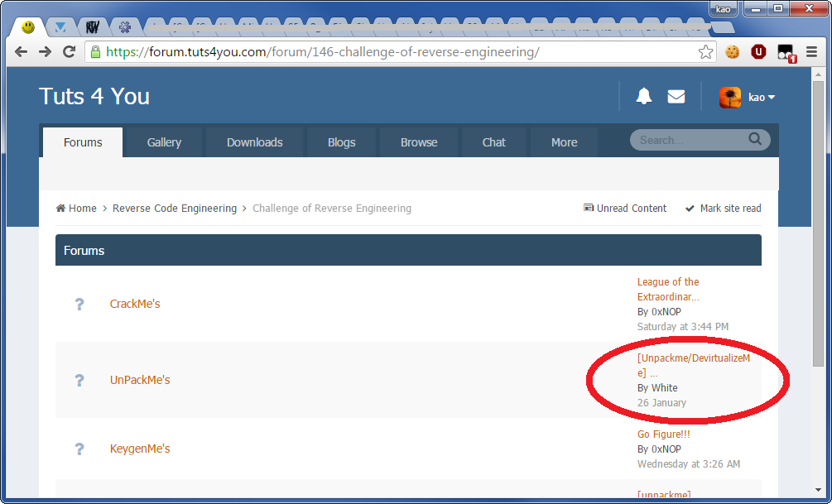
Task: Click the browser address bar URL
Action: tap(323, 52)
